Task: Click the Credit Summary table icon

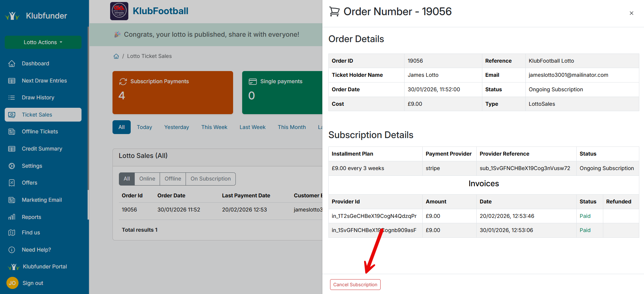Action: pos(12,149)
